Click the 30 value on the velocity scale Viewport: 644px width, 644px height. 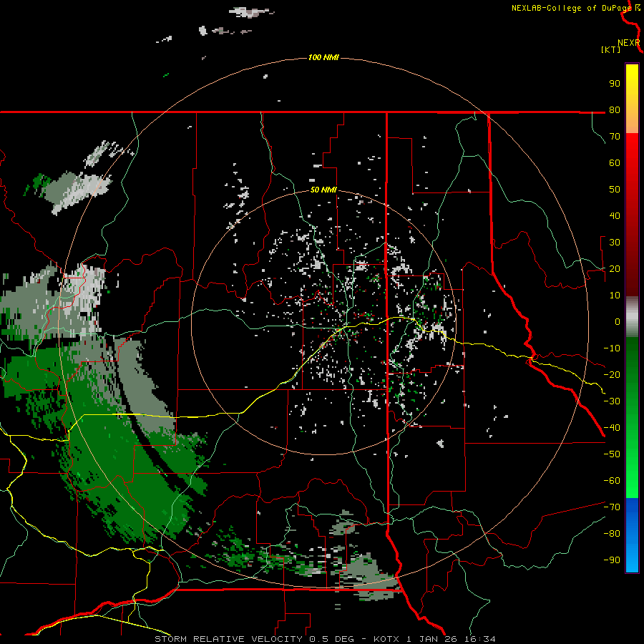615,243
